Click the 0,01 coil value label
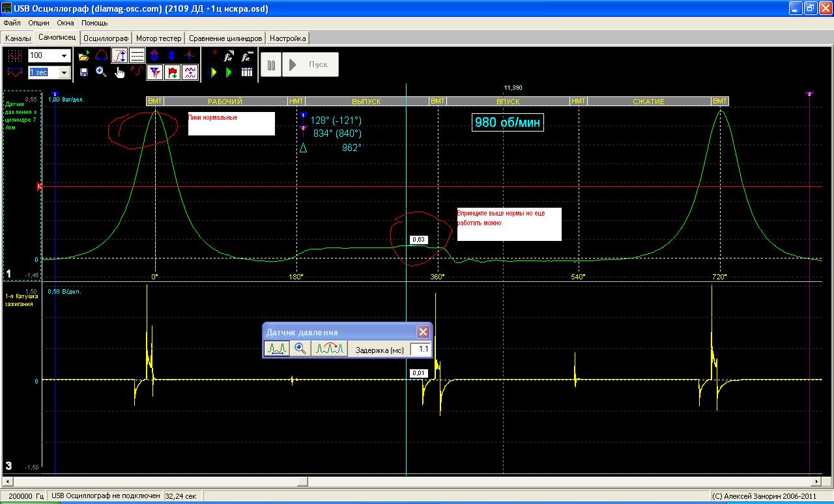834x504 pixels. (418, 373)
